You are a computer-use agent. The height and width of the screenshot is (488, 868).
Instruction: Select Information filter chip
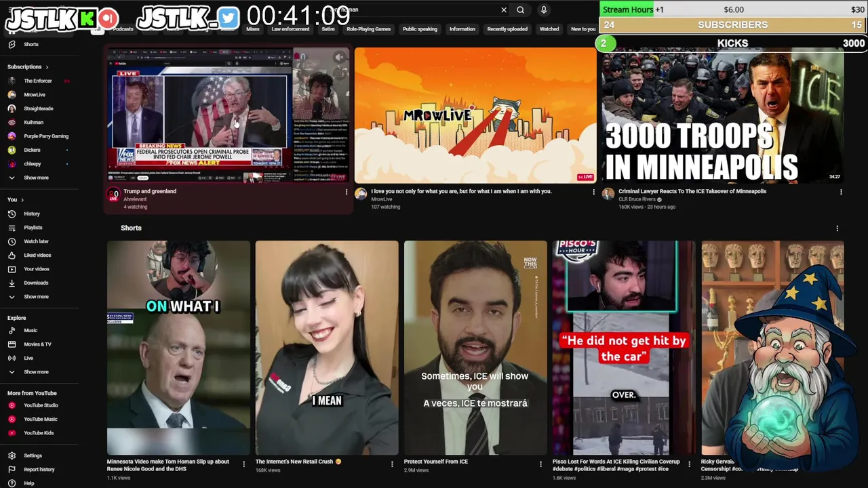point(462,29)
